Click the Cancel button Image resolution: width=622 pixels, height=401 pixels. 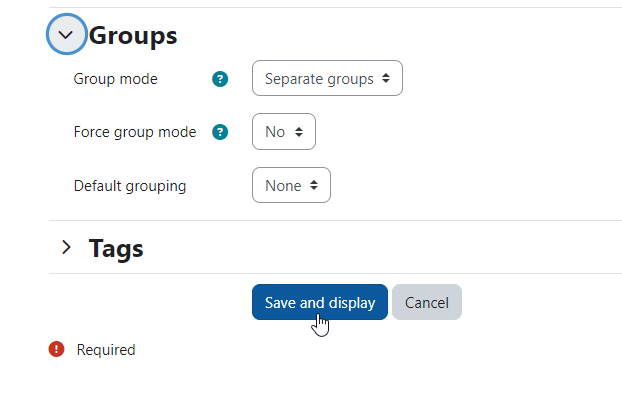click(x=427, y=302)
